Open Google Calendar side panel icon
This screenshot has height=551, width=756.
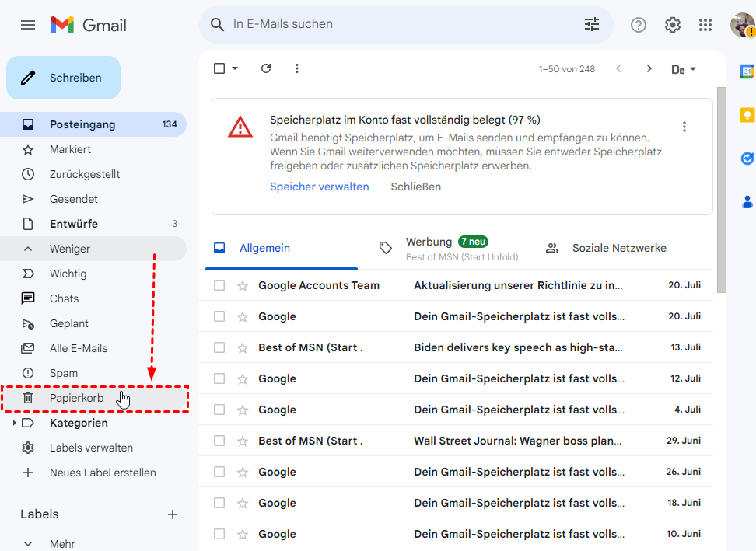747,71
